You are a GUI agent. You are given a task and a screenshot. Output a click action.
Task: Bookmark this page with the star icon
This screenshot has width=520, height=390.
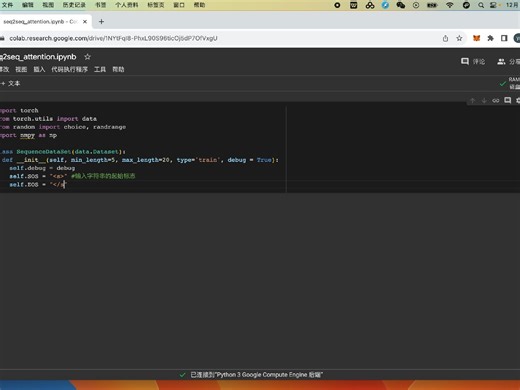(x=459, y=38)
